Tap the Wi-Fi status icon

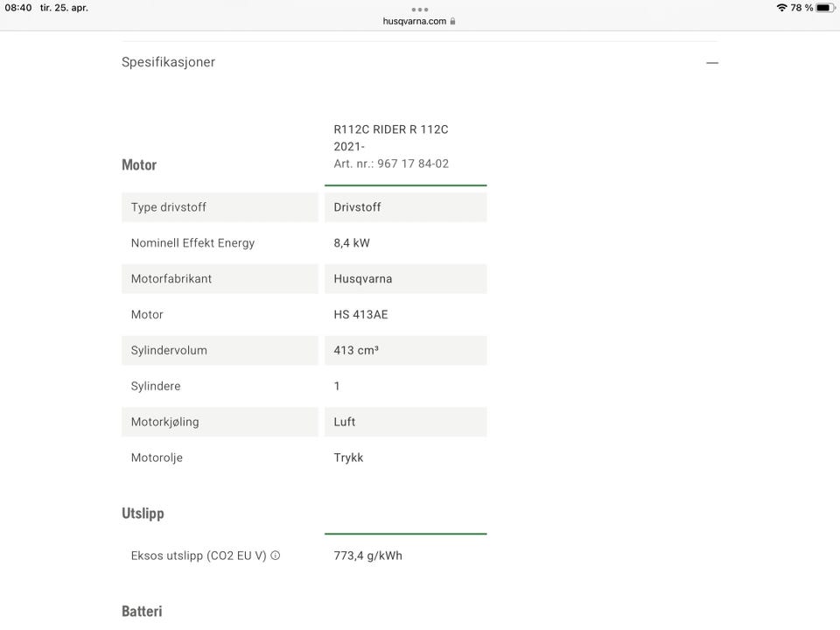coord(781,8)
